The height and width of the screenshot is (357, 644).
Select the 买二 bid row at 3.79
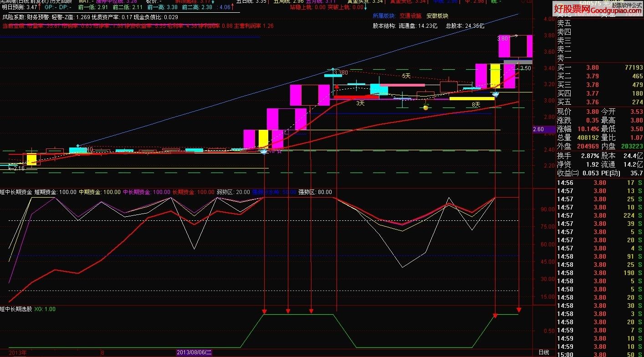click(600, 76)
